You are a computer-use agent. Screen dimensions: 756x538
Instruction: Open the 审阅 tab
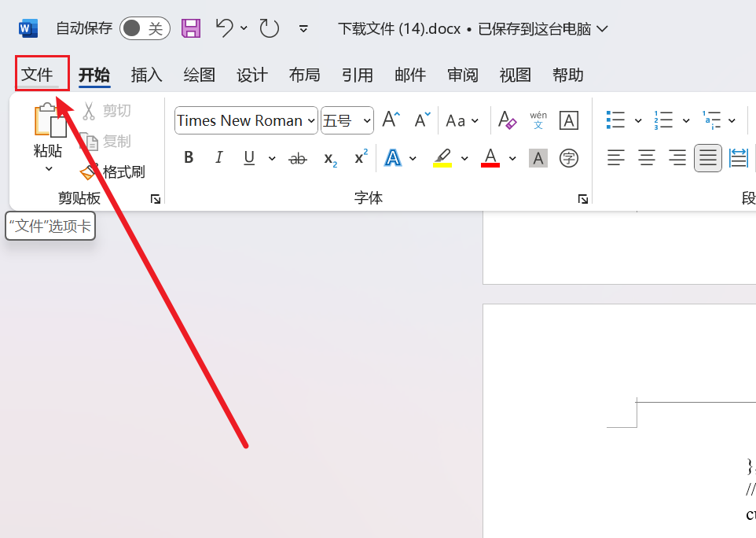(x=463, y=75)
